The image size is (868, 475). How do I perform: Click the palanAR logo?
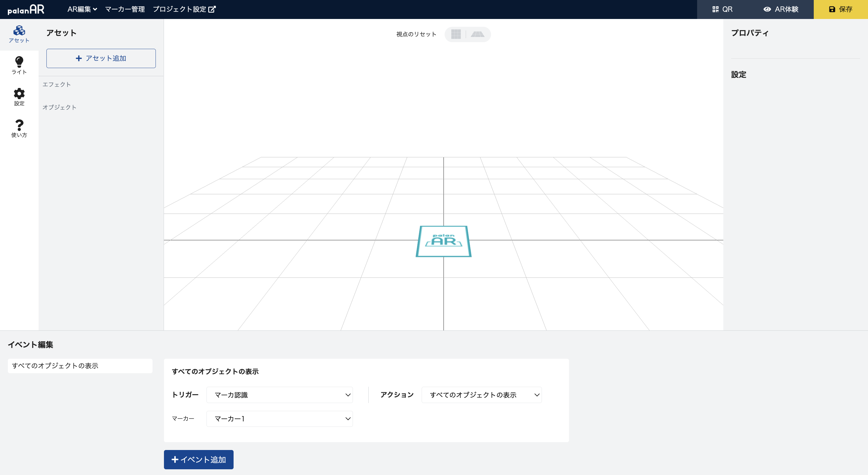(26, 9)
